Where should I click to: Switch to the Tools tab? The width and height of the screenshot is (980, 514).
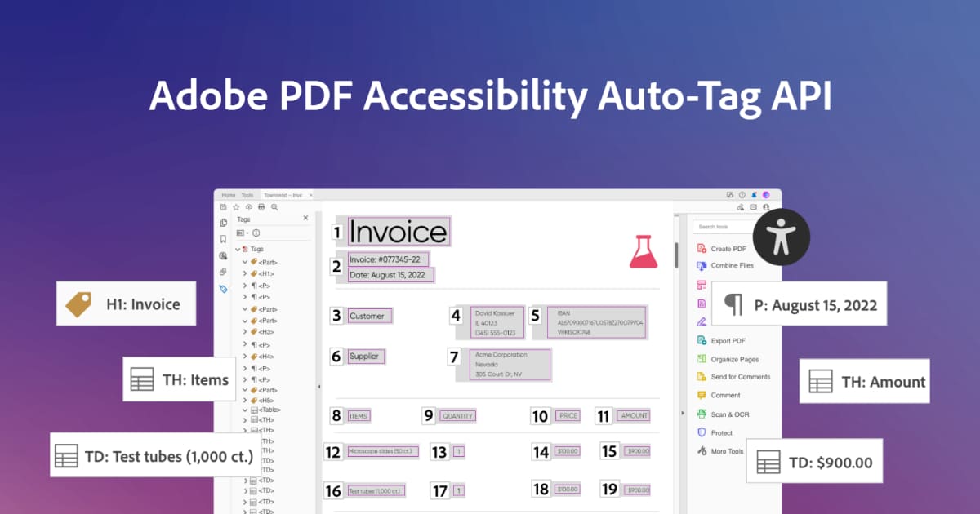tap(247, 196)
